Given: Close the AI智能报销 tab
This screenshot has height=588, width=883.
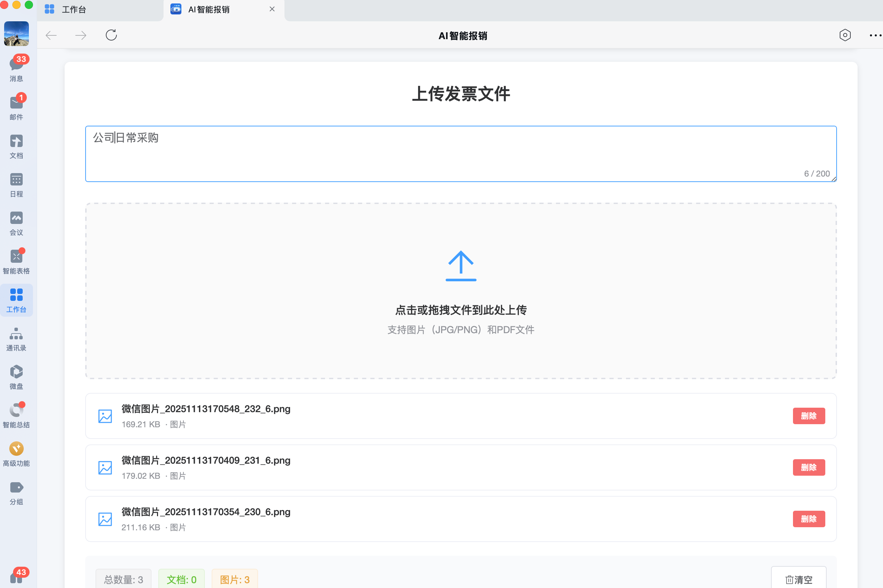Looking at the screenshot, I should [272, 9].
